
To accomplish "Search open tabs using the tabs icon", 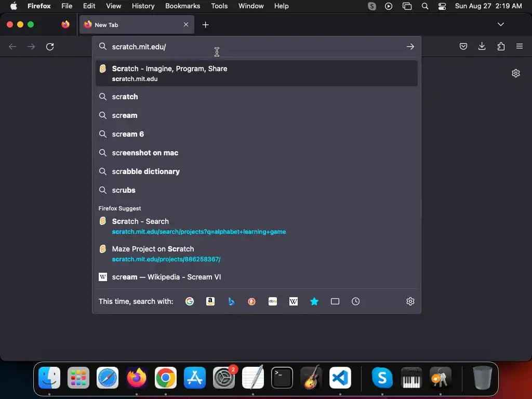I will pos(335,301).
